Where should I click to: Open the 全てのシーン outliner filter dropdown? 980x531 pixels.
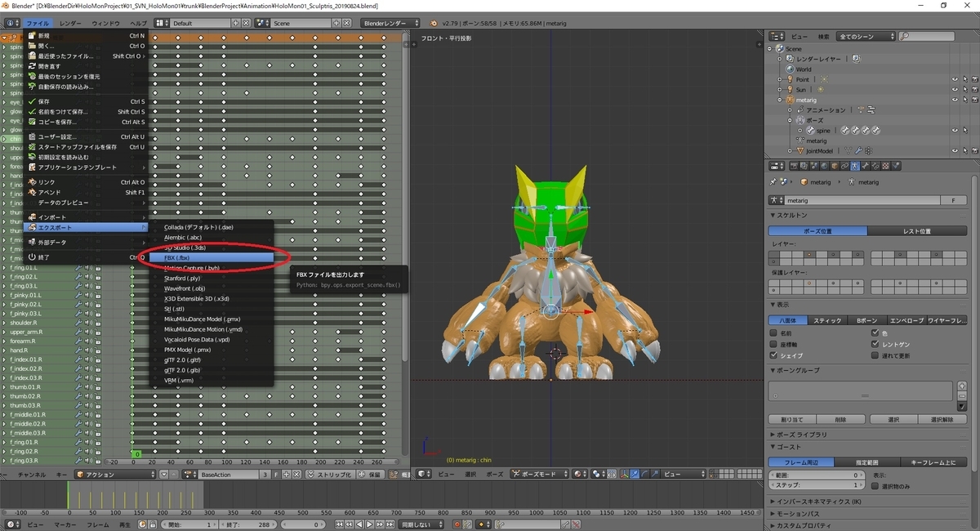866,36
